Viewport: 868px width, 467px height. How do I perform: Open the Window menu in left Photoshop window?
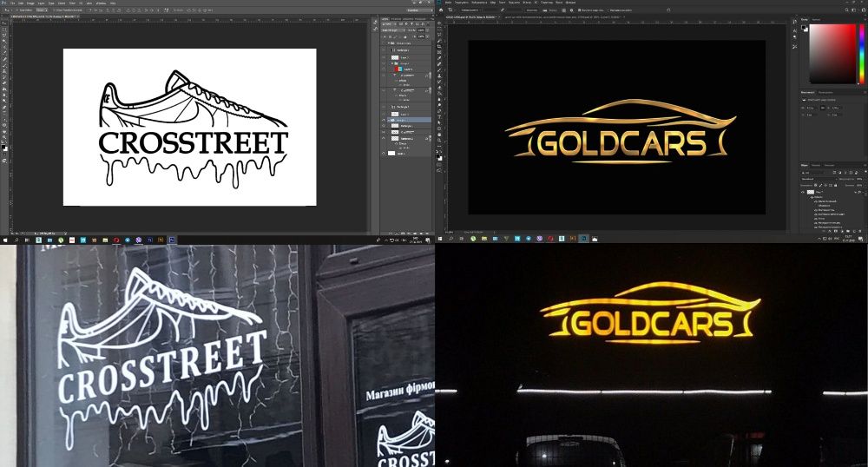point(102,3)
